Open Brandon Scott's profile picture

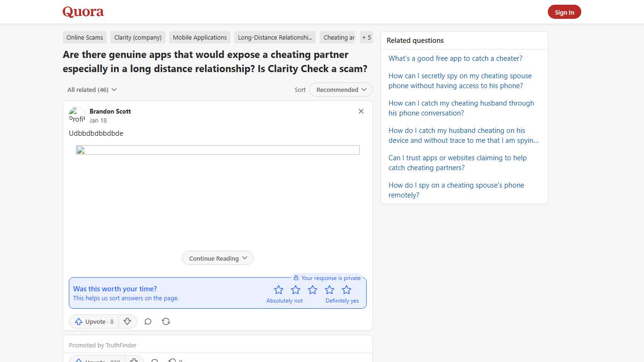click(x=77, y=115)
